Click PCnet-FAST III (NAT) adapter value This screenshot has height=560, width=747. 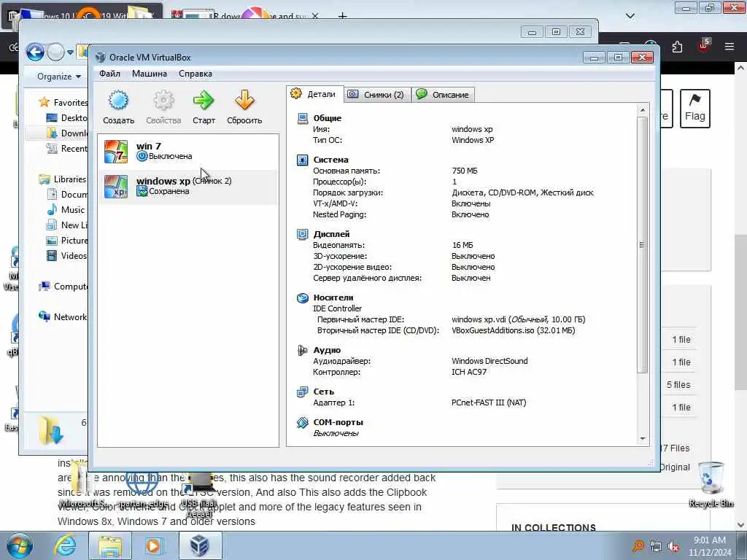[x=489, y=402]
